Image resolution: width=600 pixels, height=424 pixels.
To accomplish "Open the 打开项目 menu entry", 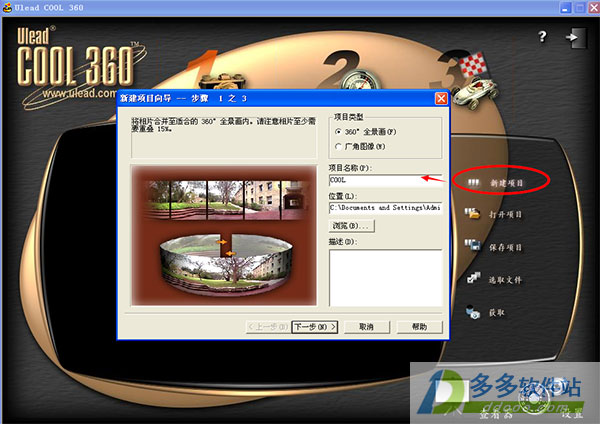I will point(505,214).
